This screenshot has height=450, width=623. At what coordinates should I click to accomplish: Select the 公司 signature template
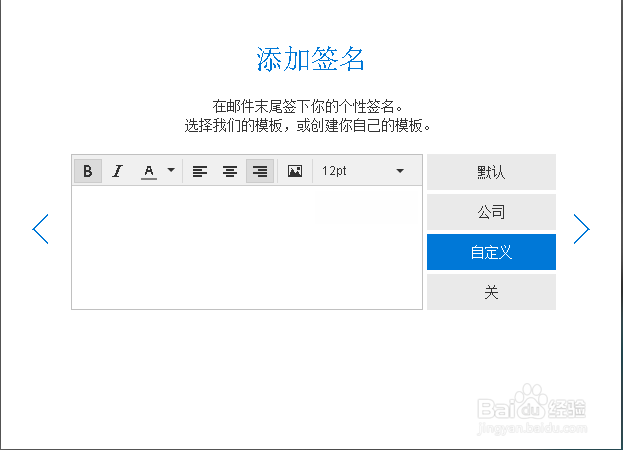(x=491, y=212)
